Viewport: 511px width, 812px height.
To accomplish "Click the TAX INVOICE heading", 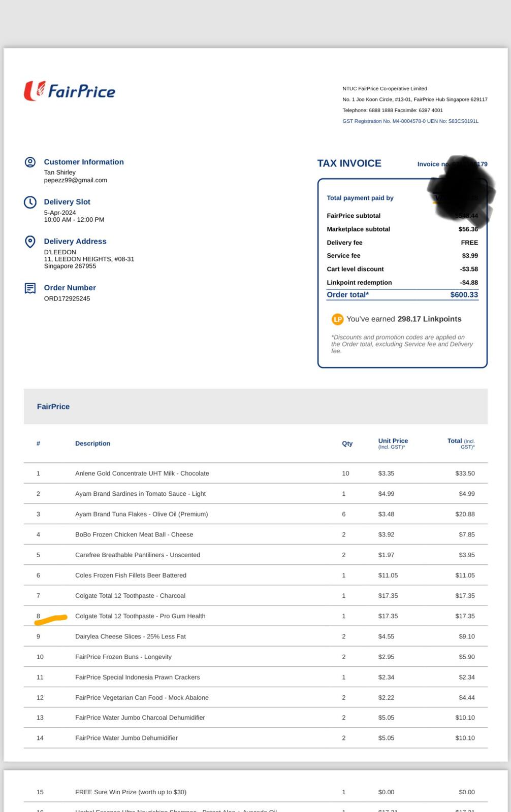I will point(349,163).
